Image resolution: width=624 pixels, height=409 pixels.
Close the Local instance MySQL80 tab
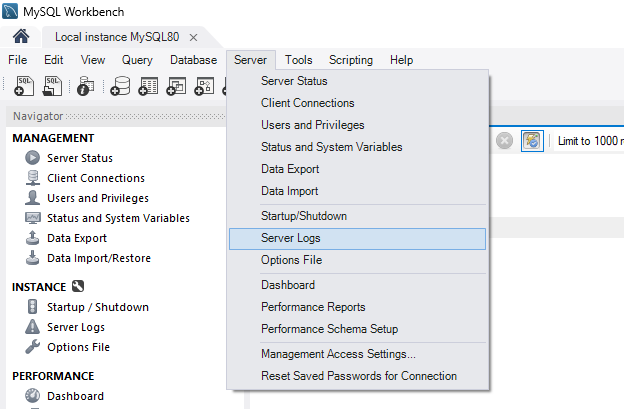tap(193, 37)
